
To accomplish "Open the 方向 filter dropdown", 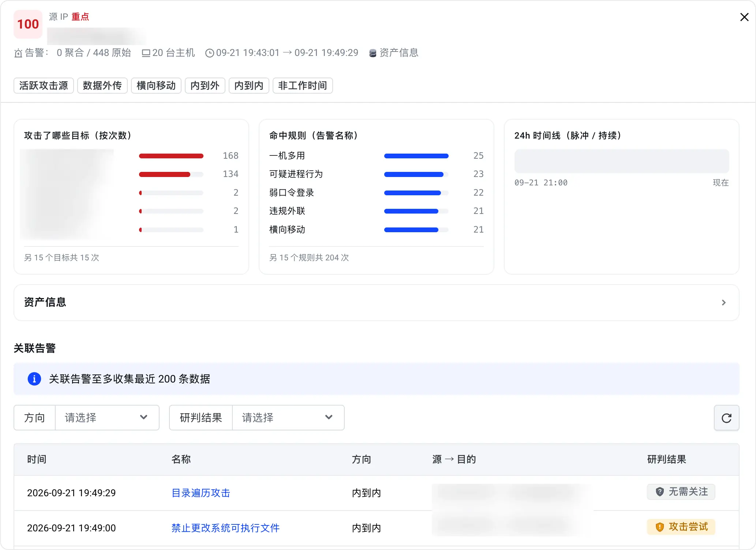I will point(107,418).
